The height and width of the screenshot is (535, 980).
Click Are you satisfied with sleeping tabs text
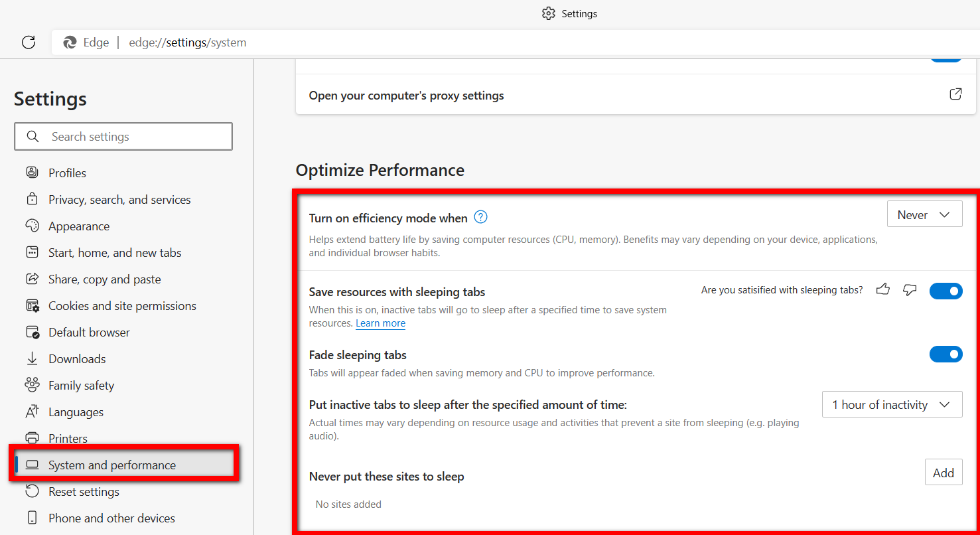click(x=782, y=289)
